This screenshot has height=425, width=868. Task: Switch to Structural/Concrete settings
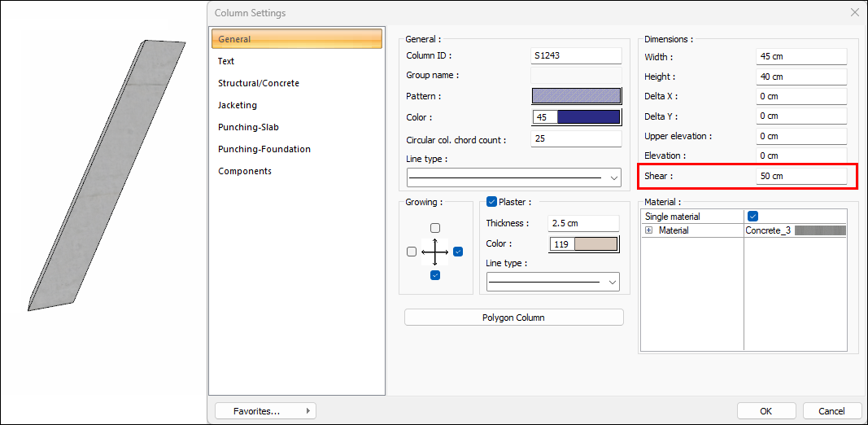(259, 83)
